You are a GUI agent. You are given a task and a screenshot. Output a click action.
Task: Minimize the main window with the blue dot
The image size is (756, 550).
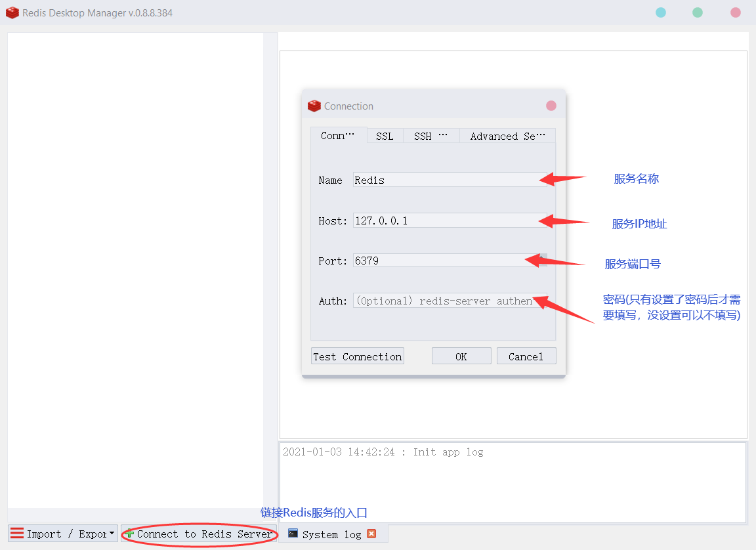point(661,12)
